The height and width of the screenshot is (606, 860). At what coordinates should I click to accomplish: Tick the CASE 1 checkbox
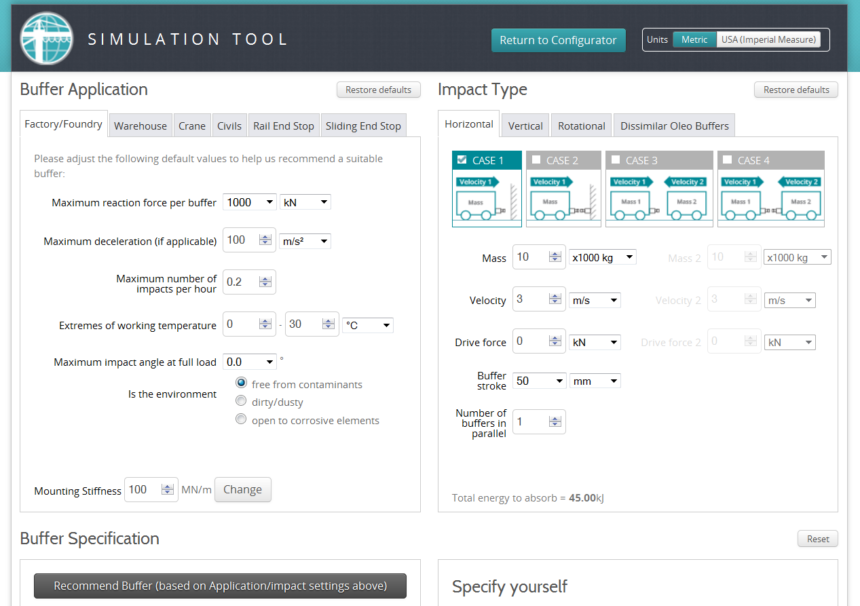(462, 160)
